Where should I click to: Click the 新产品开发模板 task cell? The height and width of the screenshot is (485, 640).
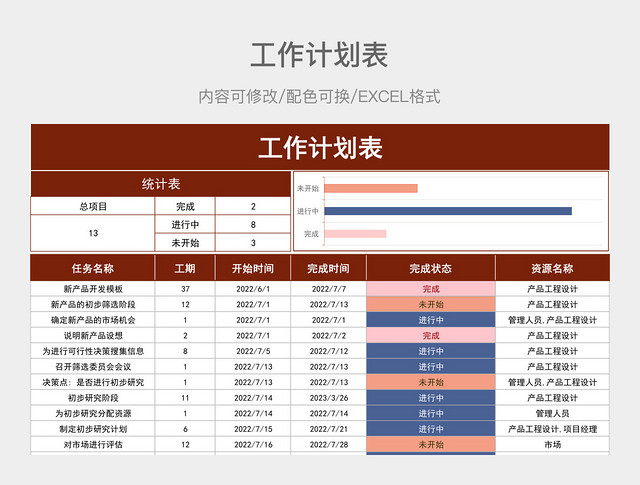[93, 289]
